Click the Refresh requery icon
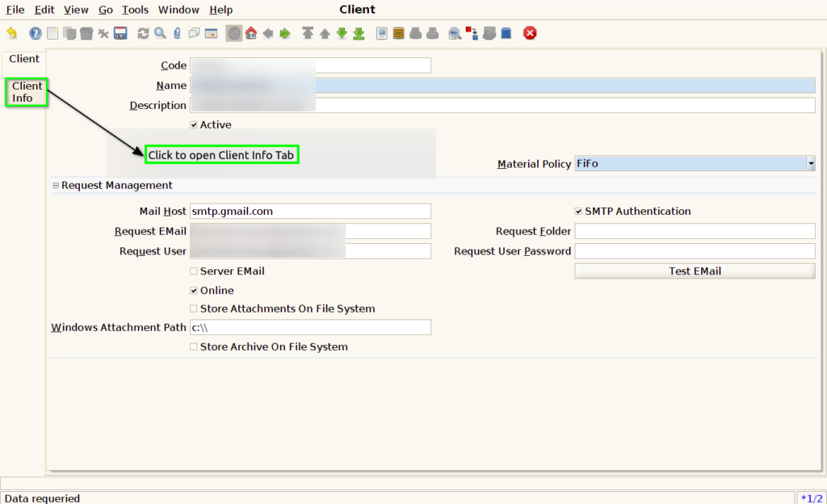 pyautogui.click(x=143, y=33)
